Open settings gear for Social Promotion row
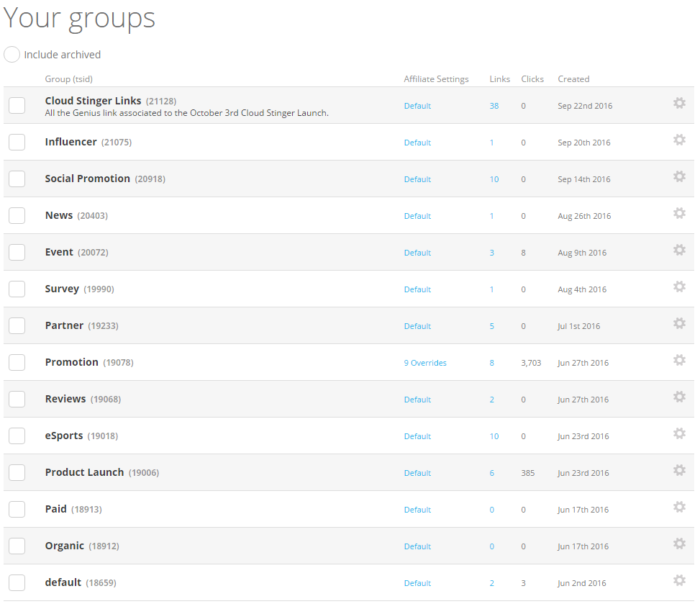Viewport: 700px width, 604px height. click(x=678, y=176)
